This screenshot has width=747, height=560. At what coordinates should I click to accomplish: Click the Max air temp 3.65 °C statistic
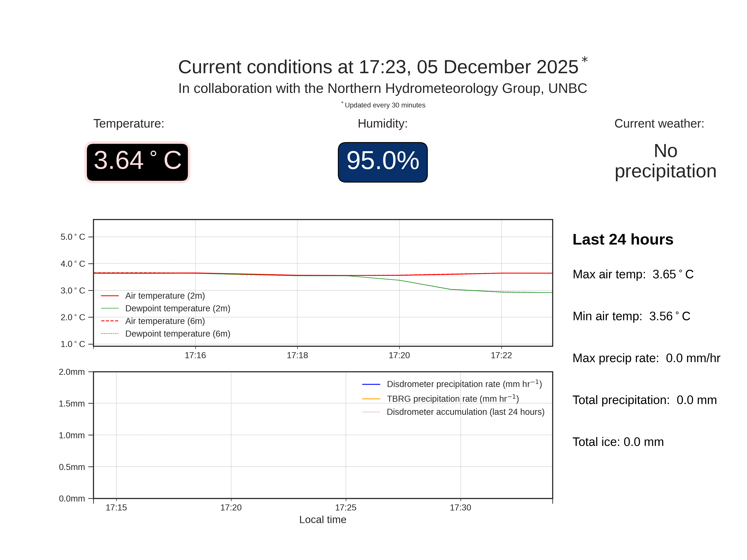click(633, 274)
